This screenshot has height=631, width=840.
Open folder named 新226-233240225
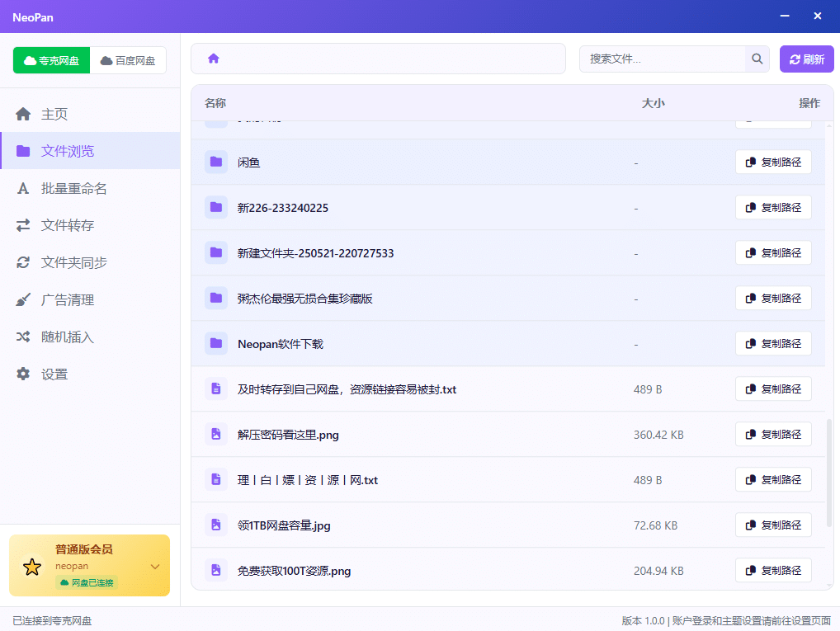[283, 208]
